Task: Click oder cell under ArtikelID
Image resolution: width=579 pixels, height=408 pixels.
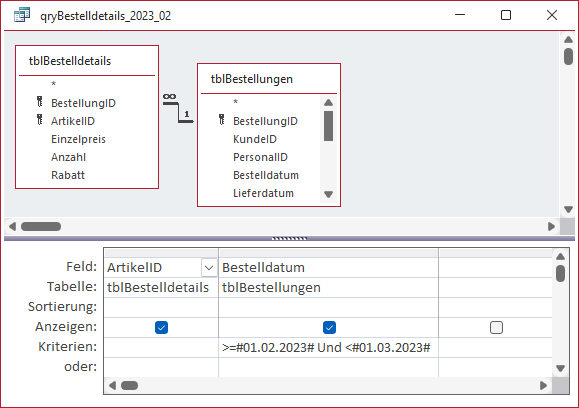Action: coord(161,367)
